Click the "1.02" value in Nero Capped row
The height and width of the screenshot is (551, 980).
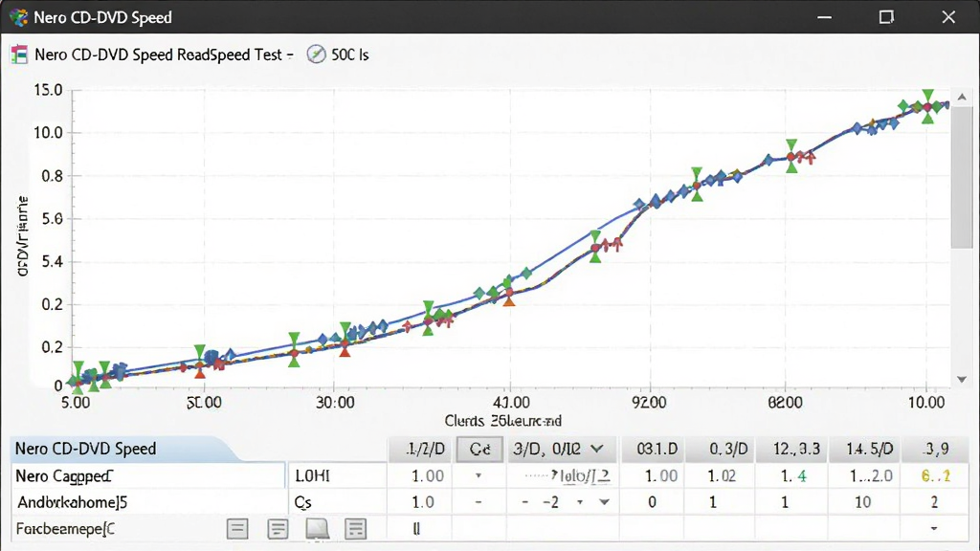[722, 476]
